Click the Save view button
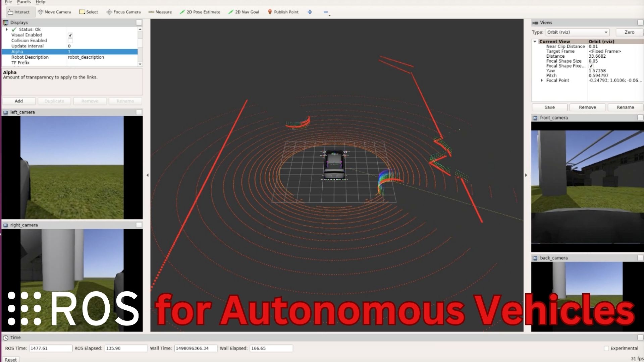The height and width of the screenshot is (362, 644). pos(549,108)
